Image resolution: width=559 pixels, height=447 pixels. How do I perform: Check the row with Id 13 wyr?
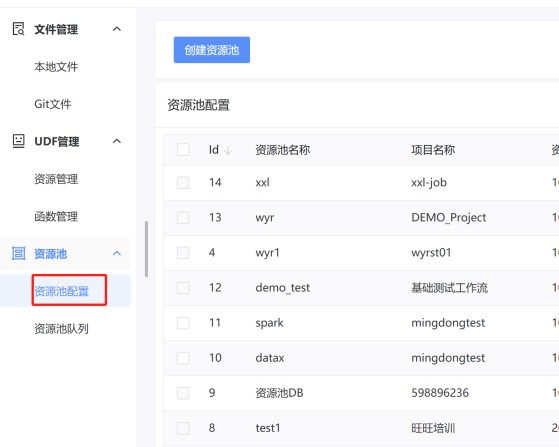point(183,217)
